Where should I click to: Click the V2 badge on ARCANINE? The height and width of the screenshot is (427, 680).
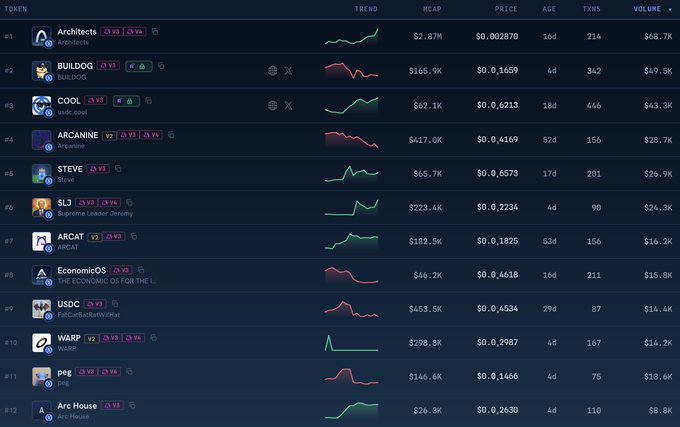point(109,136)
